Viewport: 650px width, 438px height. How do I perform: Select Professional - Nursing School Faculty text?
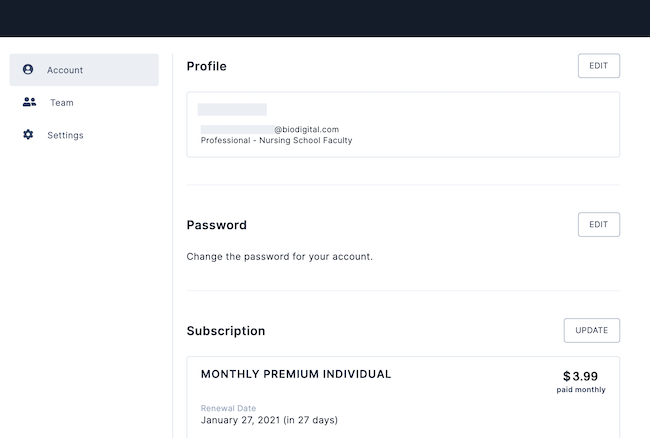[276, 140]
